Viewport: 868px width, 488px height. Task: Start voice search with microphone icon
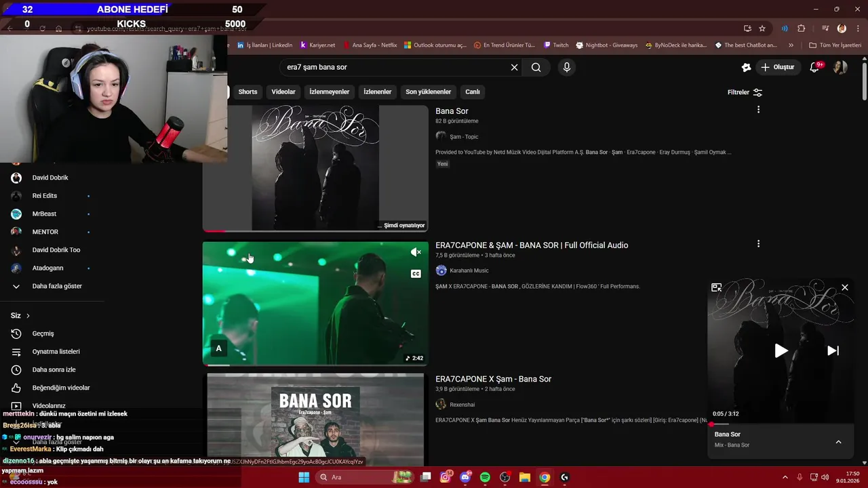(x=567, y=67)
